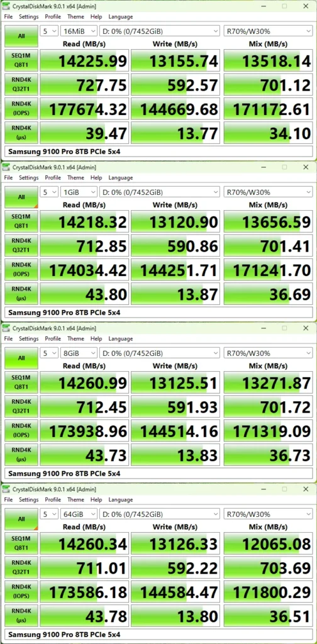Click the 727.75 random read result
This screenshot has height=644, width=317.
(84, 85)
